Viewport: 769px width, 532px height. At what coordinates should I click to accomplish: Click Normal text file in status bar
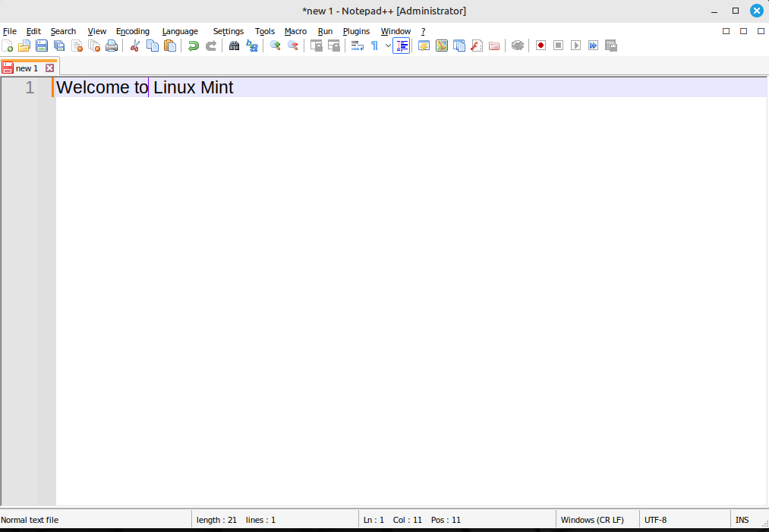pos(30,520)
